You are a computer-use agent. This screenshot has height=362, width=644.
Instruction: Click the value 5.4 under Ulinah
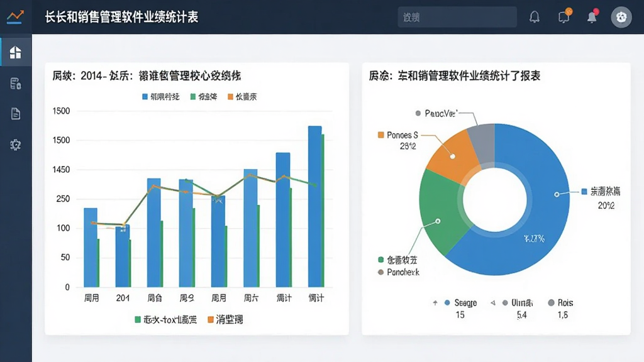click(x=521, y=315)
